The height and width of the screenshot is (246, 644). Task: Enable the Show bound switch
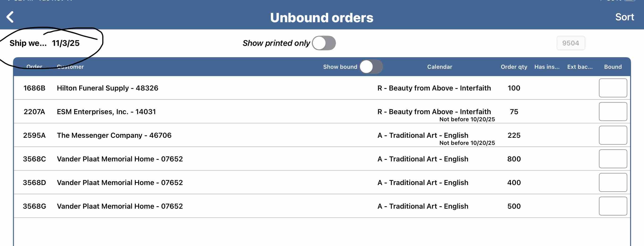click(371, 67)
